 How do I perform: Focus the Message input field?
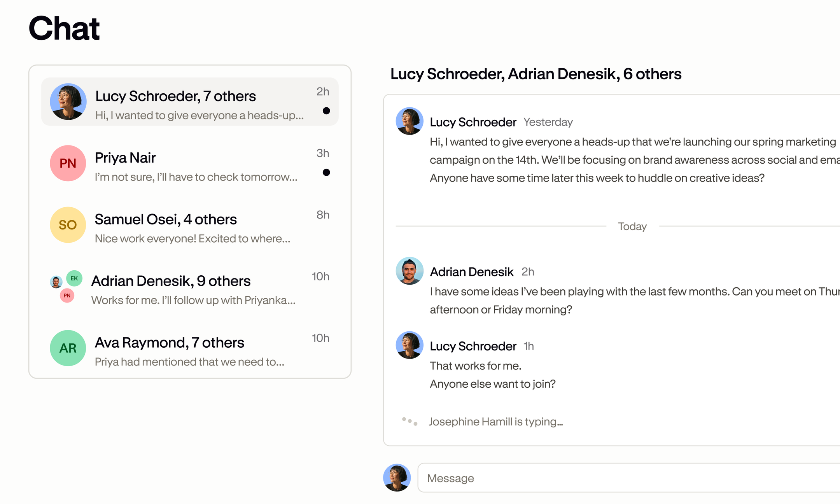[x=629, y=478]
